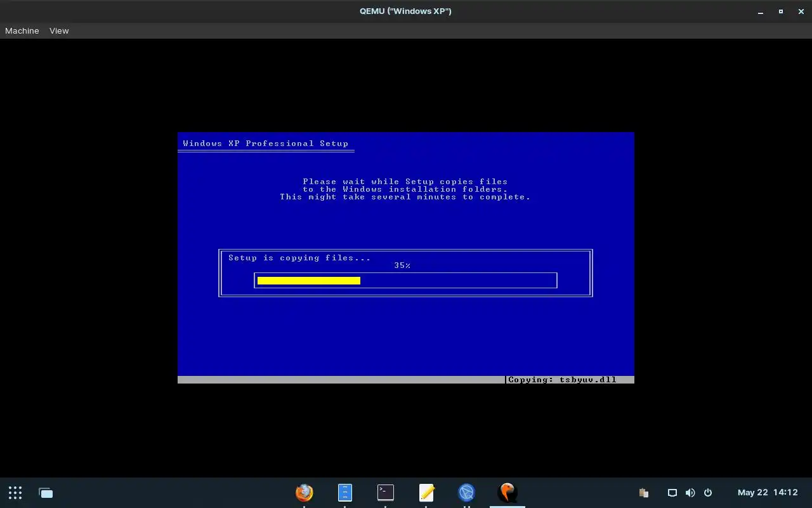Click the display tray icon

coord(672,493)
